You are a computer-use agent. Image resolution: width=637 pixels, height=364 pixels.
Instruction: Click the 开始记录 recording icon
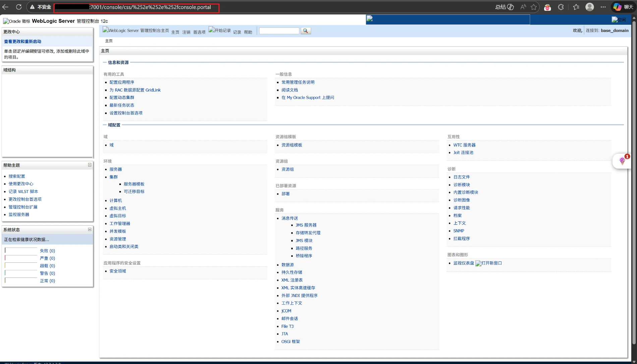pos(220,30)
